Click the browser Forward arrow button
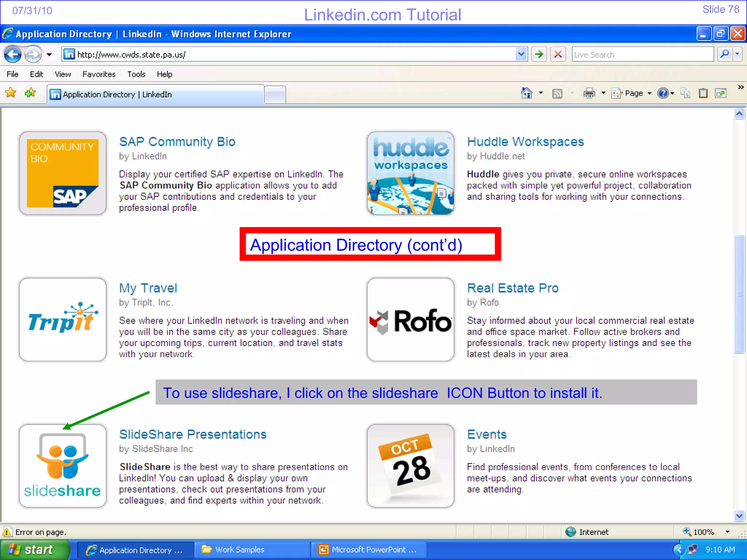Viewport: 747px width, 560px height. tap(33, 55)
